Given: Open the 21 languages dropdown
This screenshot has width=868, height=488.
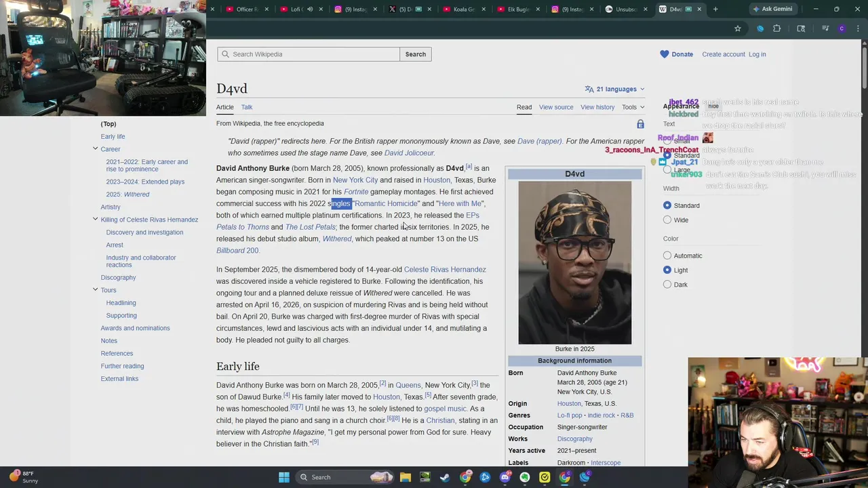Looking at the screenshot, I should coord(614,89).
